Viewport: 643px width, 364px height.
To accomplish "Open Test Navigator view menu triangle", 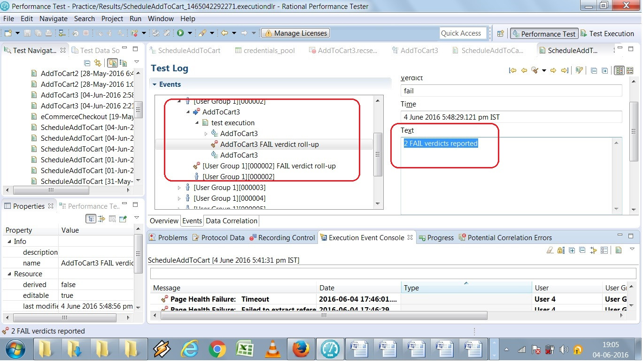I will pyautogui.click(x=137, y=62).
